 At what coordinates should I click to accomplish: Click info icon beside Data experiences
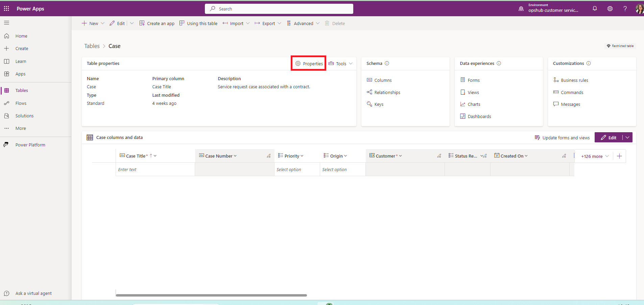[499, 63]
